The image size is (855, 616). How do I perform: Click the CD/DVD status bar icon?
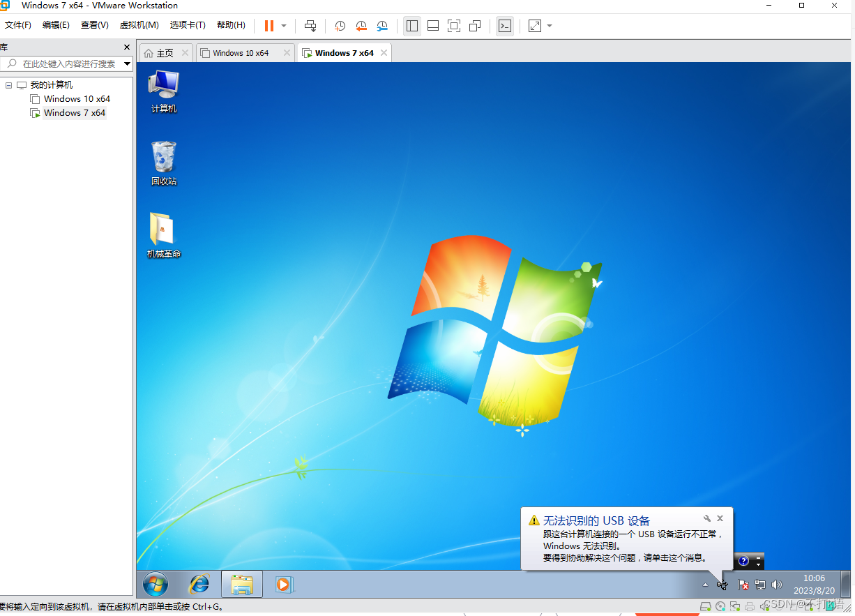721,606
